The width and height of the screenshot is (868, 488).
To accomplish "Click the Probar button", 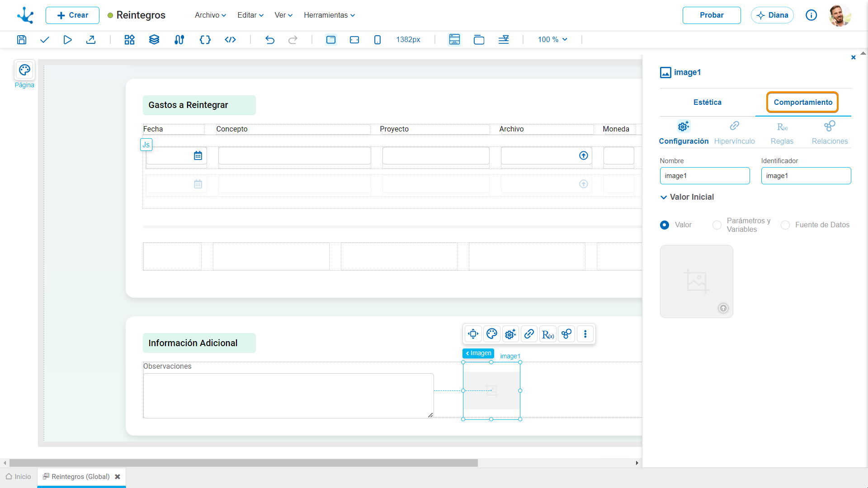I will pos(712,15).
